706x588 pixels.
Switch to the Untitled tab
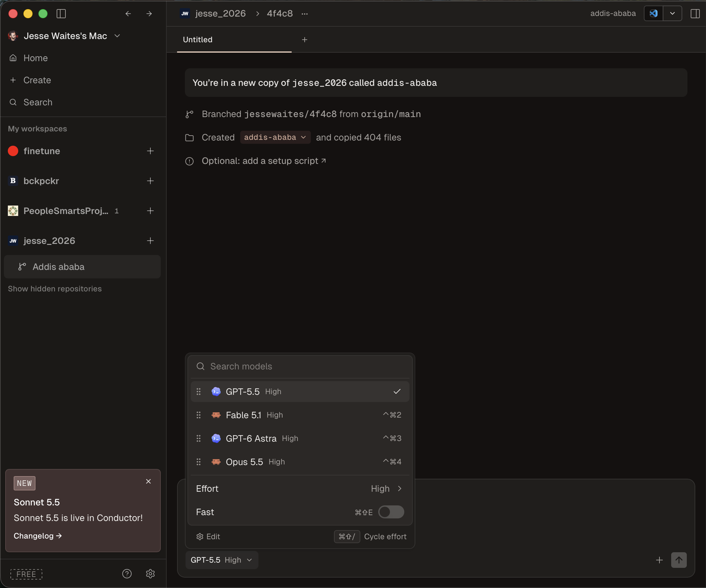pyautogui.click(x=234, y=40)
